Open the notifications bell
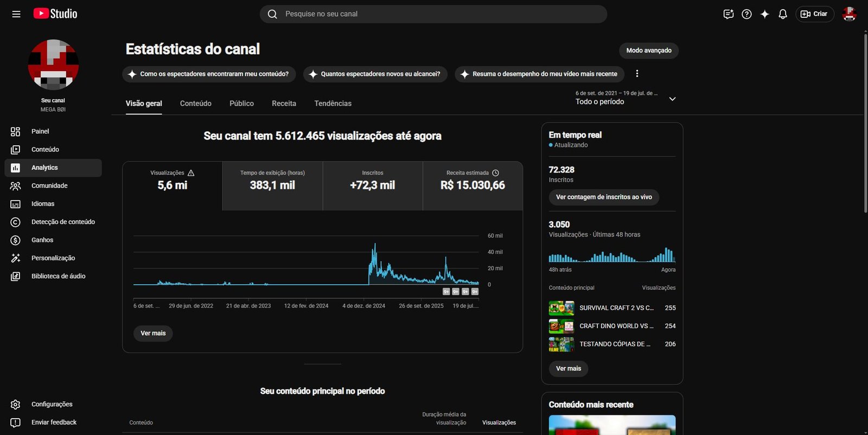The image size is (868, 435). (x=782, y=14)
